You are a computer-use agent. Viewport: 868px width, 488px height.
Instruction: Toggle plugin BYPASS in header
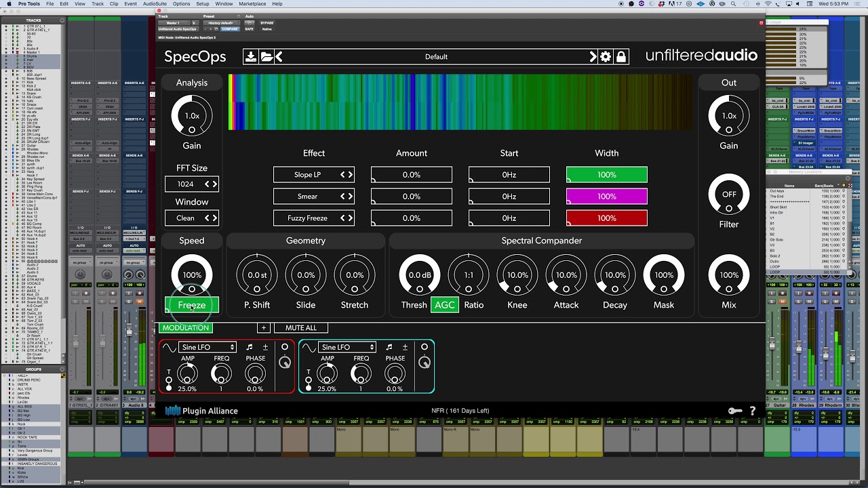coord(267,23)
